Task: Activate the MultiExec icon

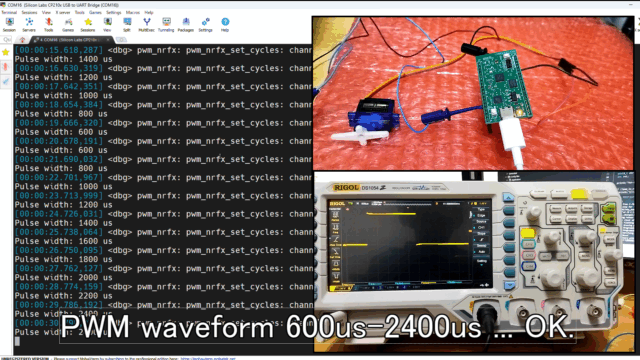Action: (147, 24)
